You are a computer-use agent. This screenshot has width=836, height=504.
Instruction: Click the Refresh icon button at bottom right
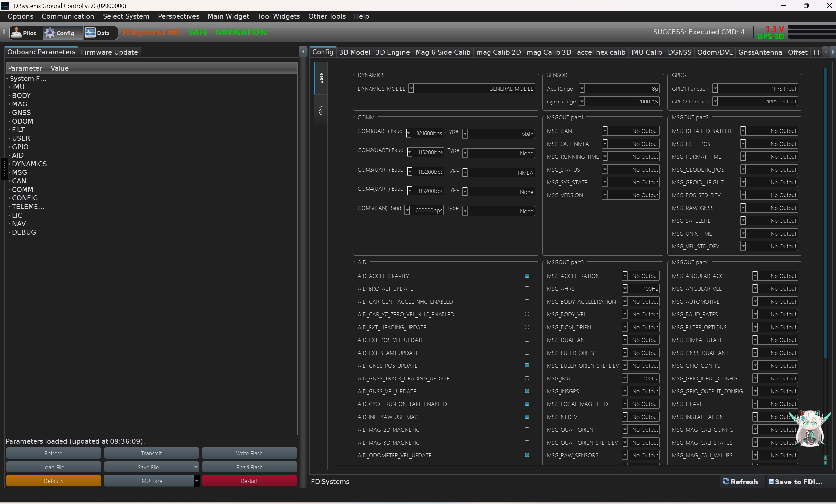point(741,482)
